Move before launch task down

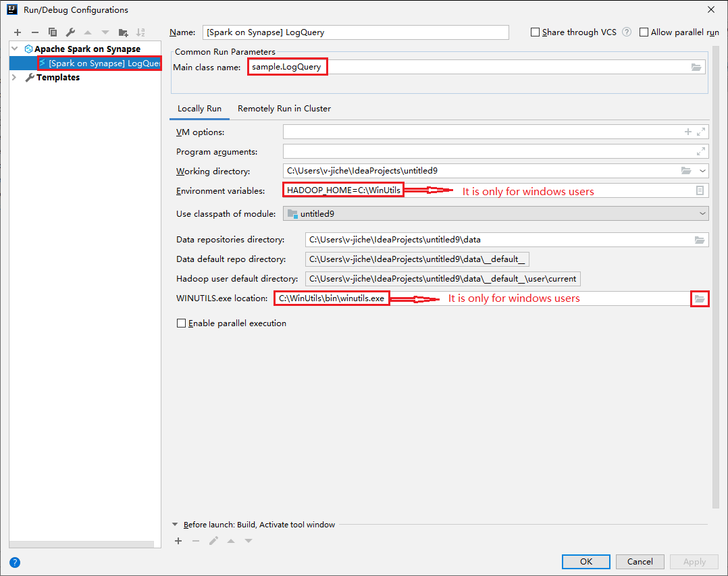click(249, 541)
